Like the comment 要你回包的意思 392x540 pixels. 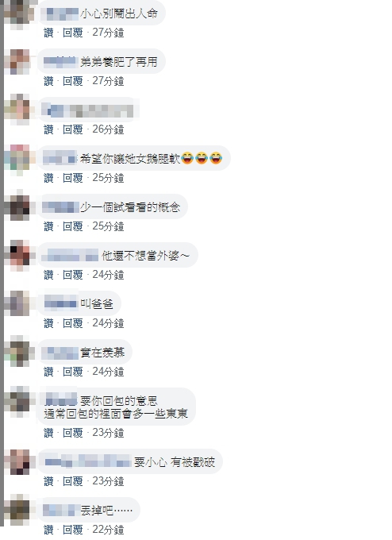[x=49, y=433]
